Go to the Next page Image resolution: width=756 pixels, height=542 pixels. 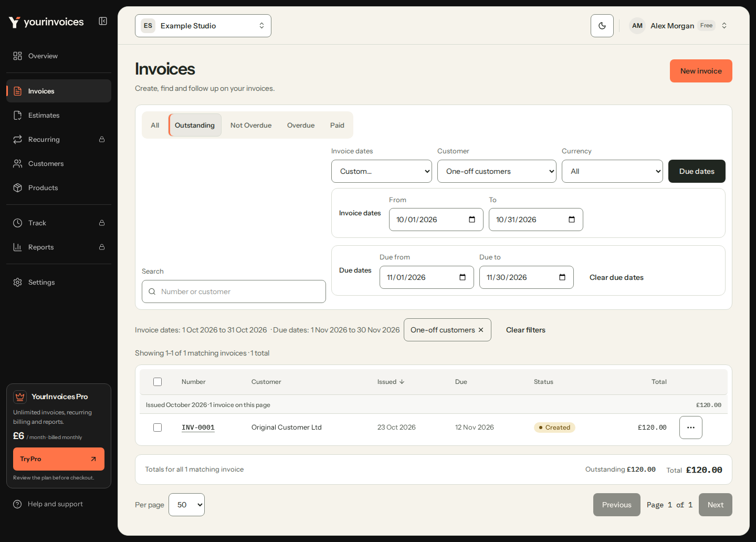tap(716, 505)
